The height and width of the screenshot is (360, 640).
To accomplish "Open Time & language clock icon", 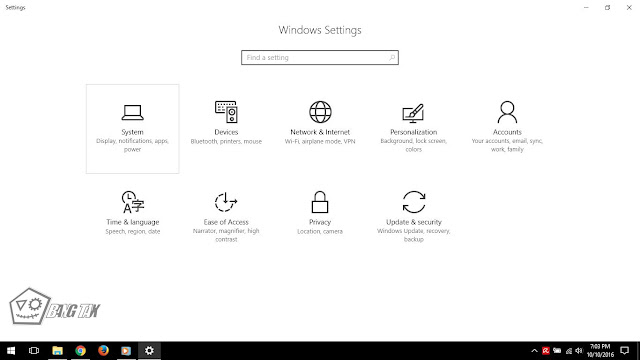I will pyautogui.click(x=133, y=202).
